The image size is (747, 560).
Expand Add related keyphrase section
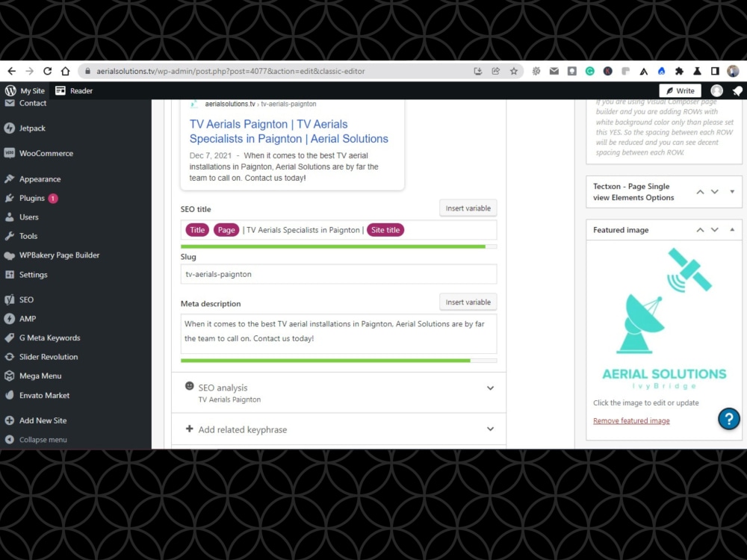(x=338, y=429)
